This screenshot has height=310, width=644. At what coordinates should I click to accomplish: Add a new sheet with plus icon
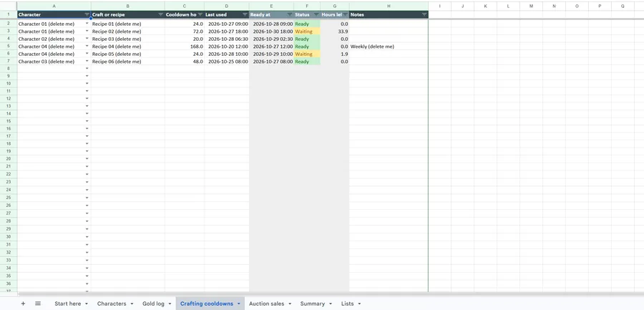click(x=23, y=304)
